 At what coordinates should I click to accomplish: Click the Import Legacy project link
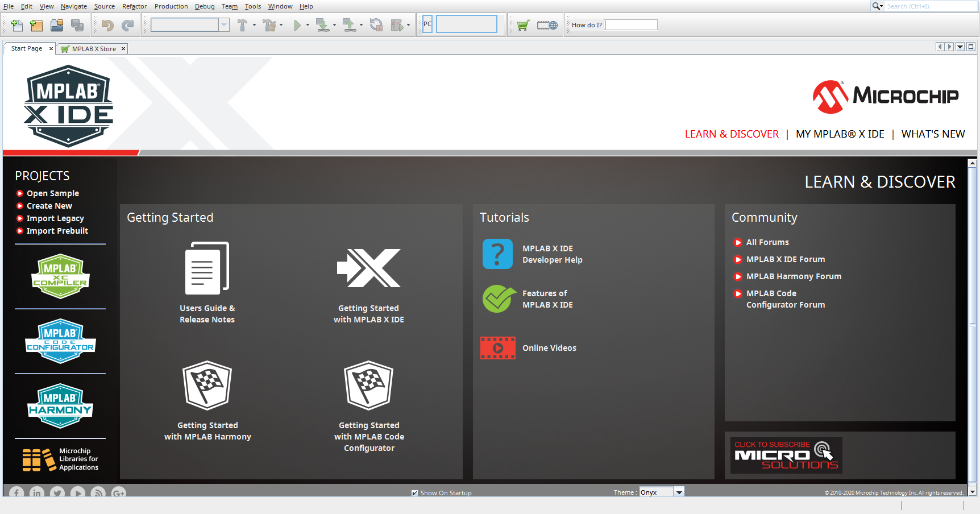[55, 218]
